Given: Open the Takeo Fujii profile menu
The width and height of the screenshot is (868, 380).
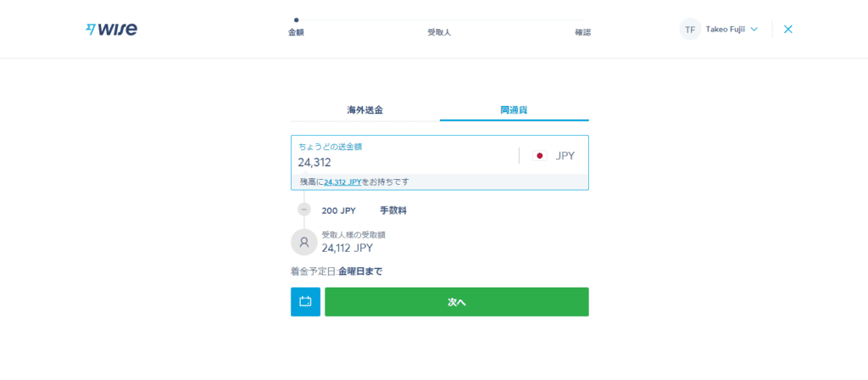Looking at the screenshot, I should click(719, 30).
